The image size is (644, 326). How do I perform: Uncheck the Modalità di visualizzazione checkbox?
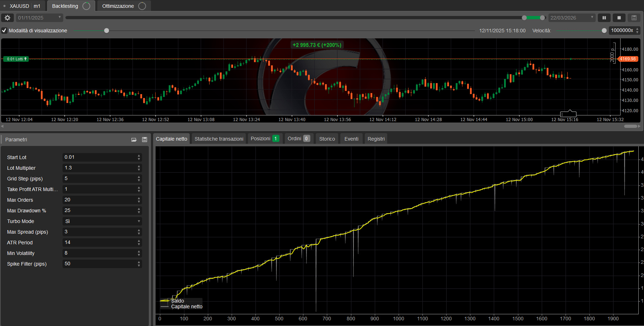(4, 31)
